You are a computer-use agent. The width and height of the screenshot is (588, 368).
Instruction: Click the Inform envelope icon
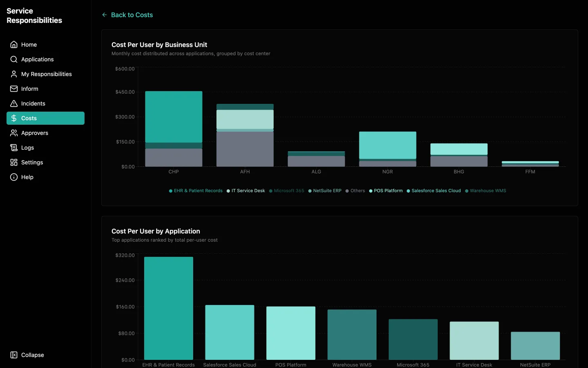[14, 89]
